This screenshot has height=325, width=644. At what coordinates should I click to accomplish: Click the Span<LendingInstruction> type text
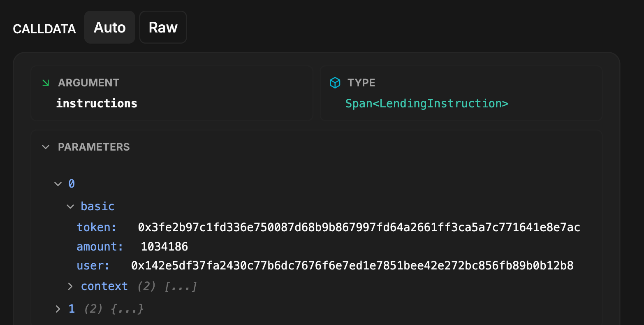[x=426, y=103]
